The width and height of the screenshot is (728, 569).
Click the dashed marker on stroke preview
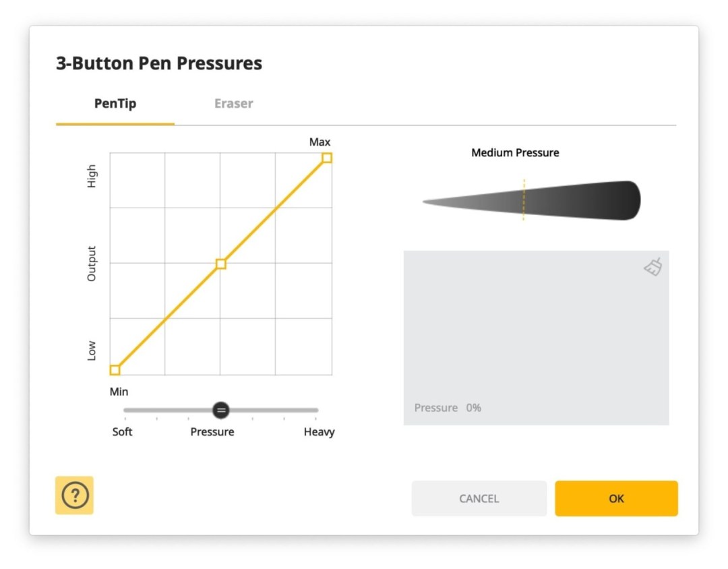coord(524,200)
